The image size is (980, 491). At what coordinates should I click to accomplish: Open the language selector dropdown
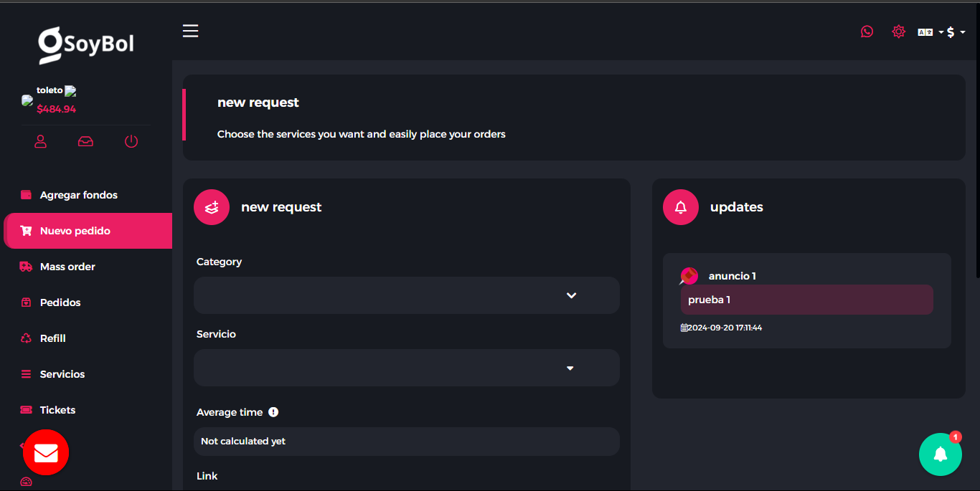[930, 32]
